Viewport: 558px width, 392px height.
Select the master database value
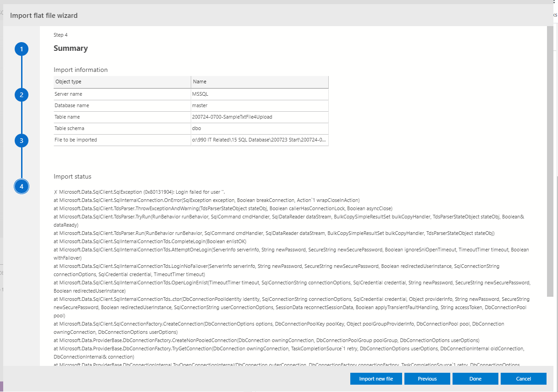click(200, 105)
